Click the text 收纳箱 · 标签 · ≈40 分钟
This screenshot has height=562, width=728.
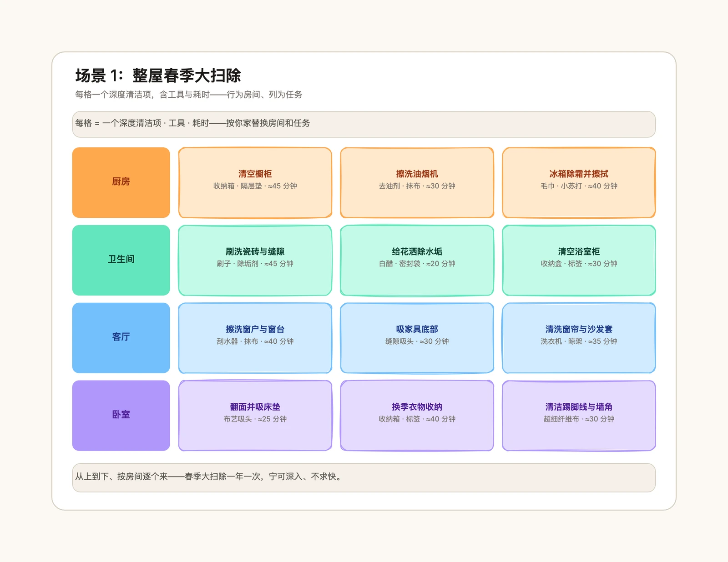pyautogui.click(x=417, y=419)
